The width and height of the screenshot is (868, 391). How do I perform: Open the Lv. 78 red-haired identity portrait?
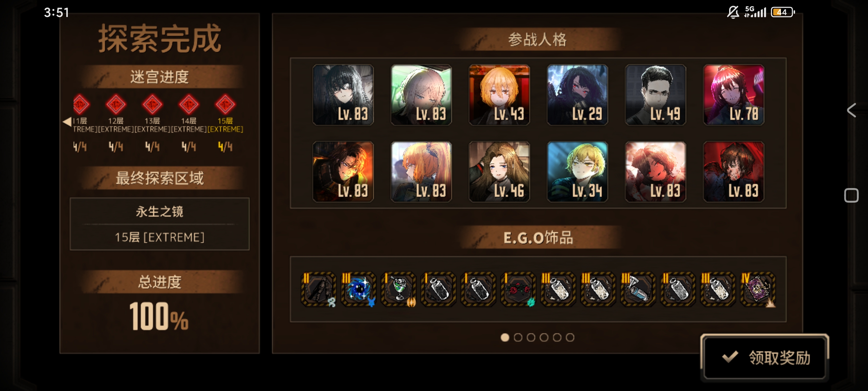coord(734,95)
